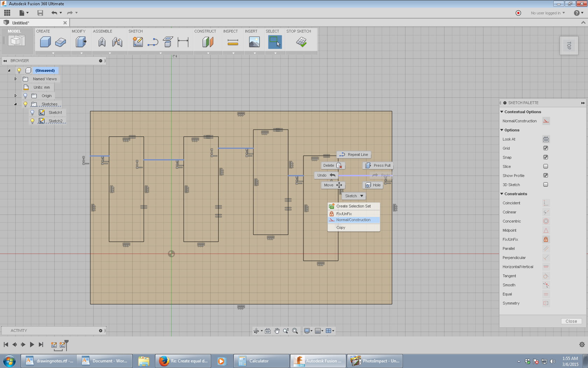The width and height of the screenshot is (588, 368).
Task: Apply the Coincident constraint icon
Action: (546, 203)
